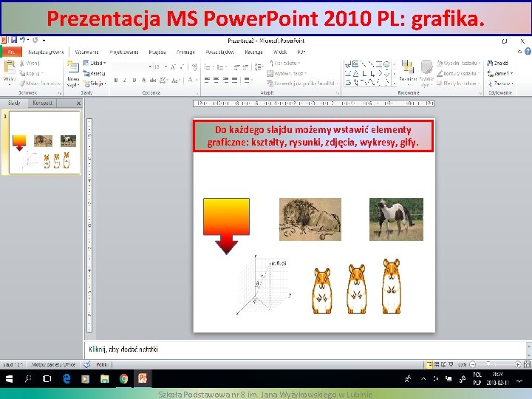Go to the Przejścia ribbon tab
This screenshot has height=399, width=532.
tap(157, 52)
